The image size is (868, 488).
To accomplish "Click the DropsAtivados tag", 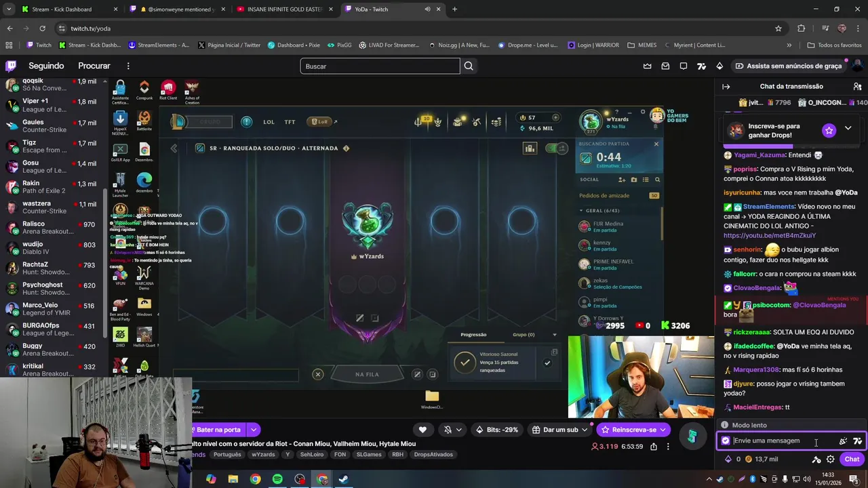I will [x=433, y=455].
